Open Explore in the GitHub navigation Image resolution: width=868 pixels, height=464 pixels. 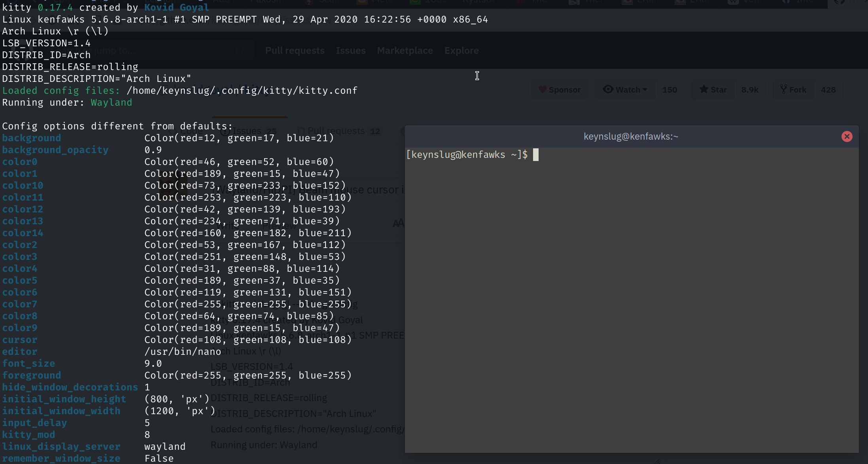[x=461, y=51]
